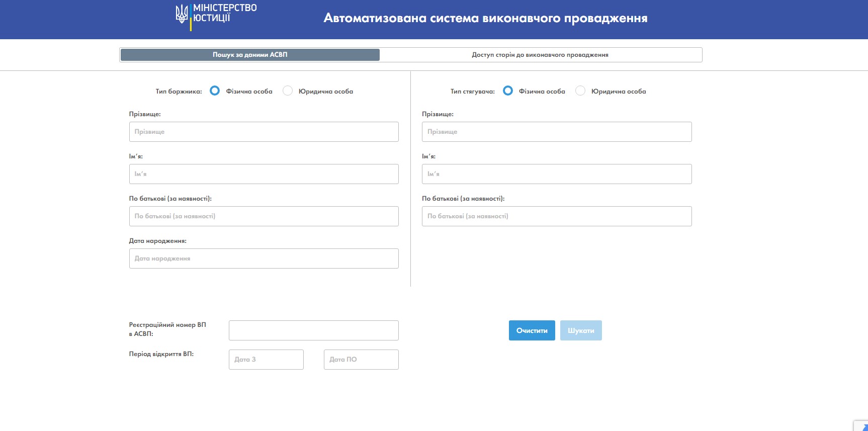868x431 pixels.
Task: Open the Дата З period start field
Action: [x=266, y=360]
